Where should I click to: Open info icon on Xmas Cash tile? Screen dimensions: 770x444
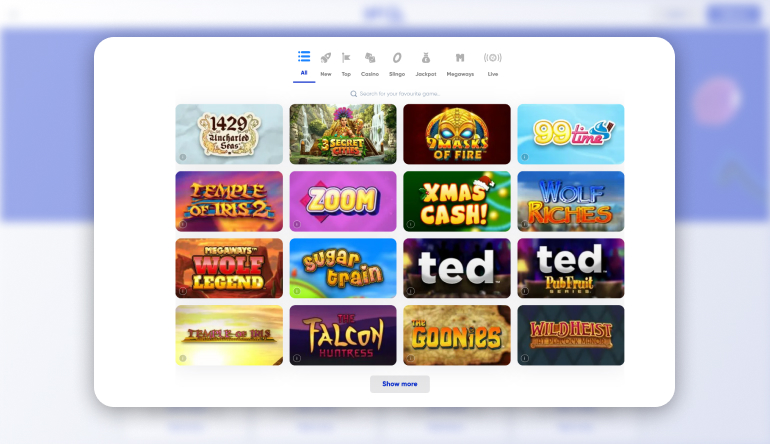click(x=411, y=224)
